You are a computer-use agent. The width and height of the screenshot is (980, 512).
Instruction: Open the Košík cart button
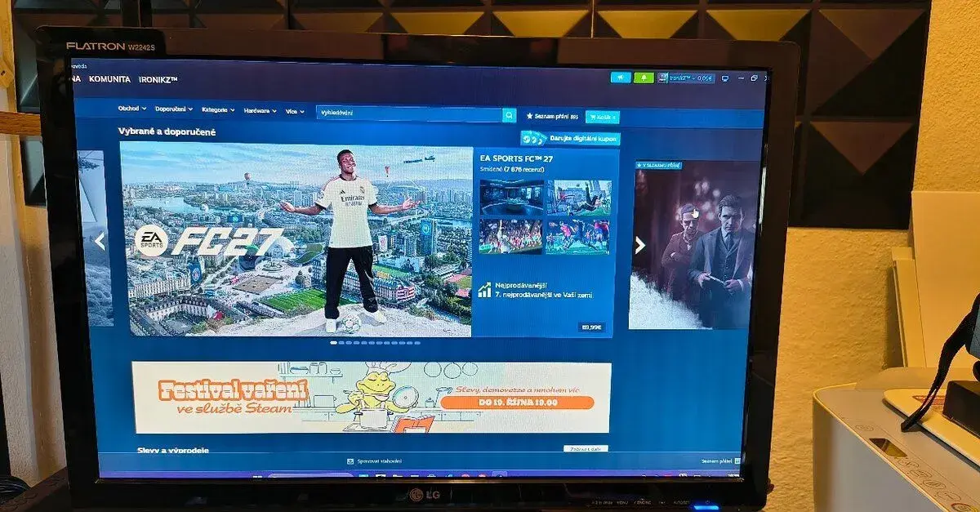point(603,117)
